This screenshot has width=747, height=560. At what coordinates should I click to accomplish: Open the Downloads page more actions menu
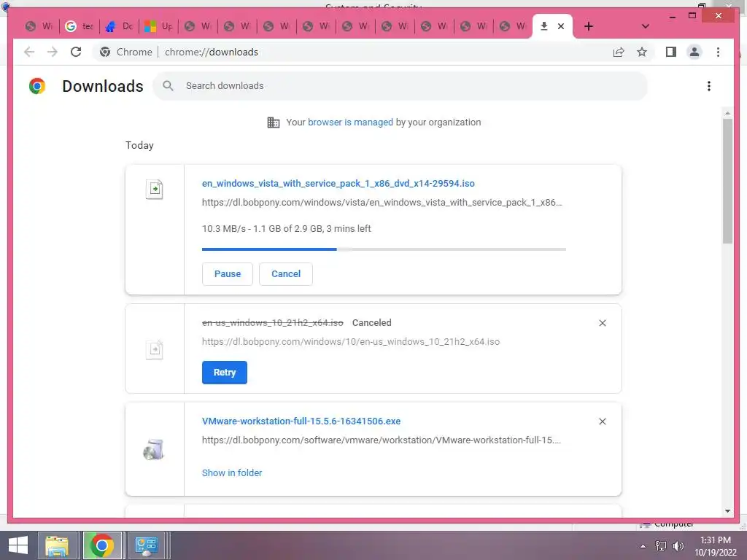[709, 86]
